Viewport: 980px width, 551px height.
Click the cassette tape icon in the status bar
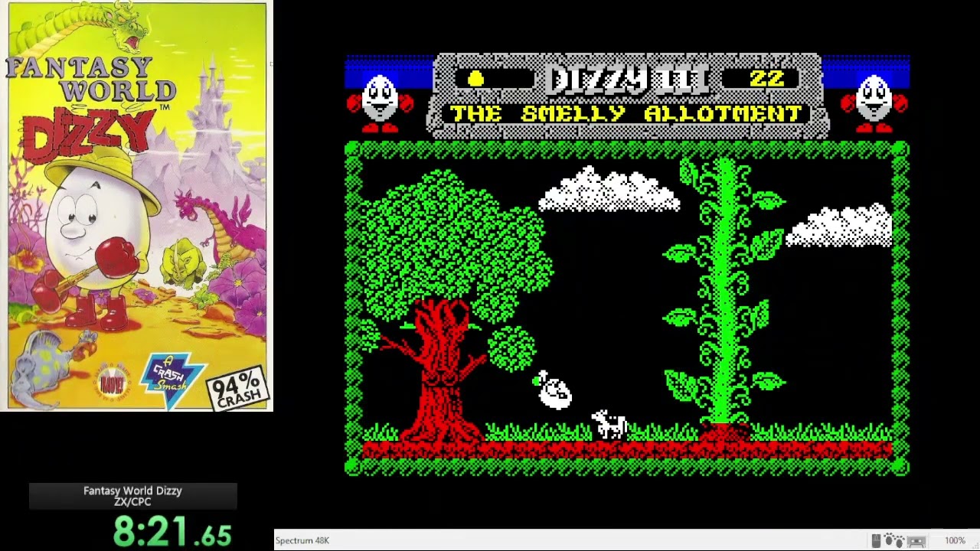pyautogui.click(x=917, y=541)
